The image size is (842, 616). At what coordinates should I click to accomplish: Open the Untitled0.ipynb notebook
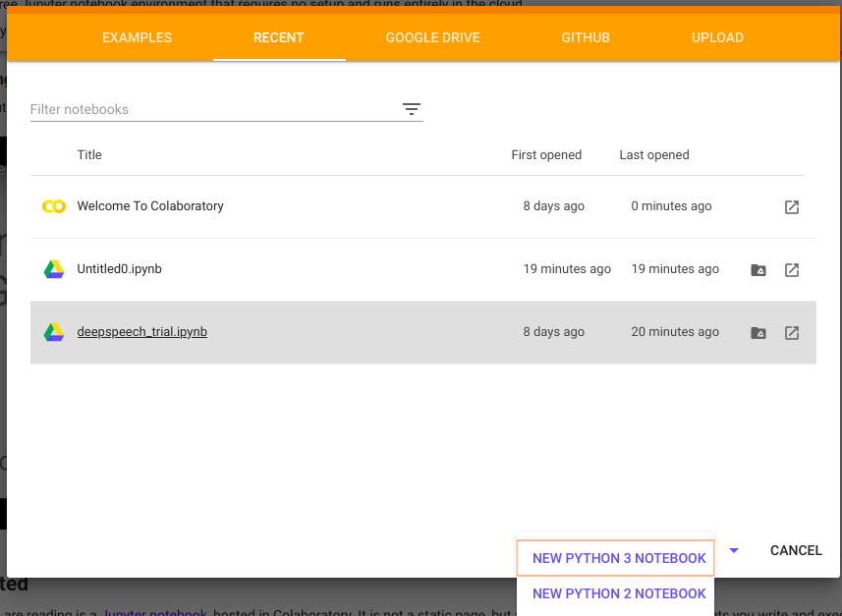[119, 269]
